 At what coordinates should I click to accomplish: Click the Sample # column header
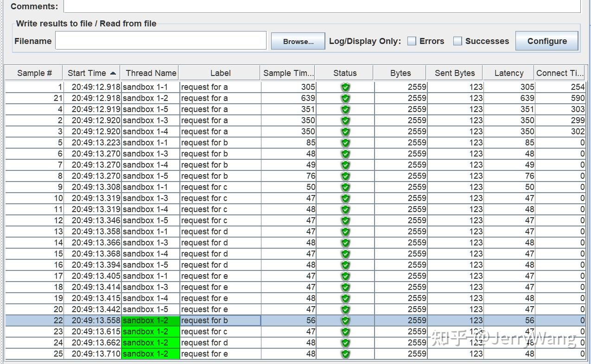click(x=34, y=73)
